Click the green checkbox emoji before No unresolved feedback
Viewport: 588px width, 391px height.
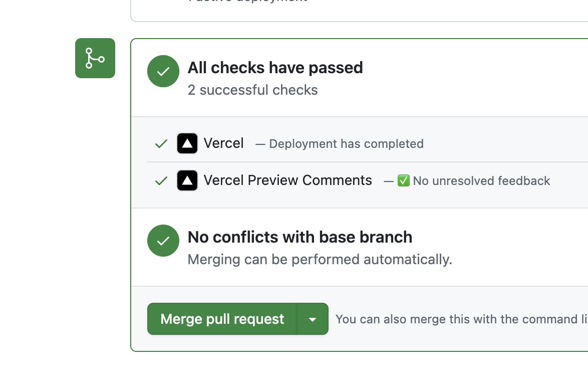pos(404,180)
